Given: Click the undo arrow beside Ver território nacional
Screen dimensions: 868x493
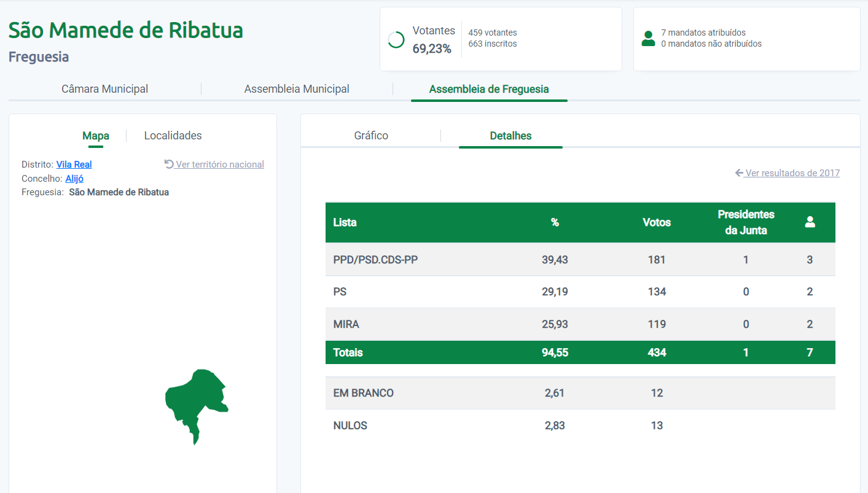Looking at the screenshot, I should coord(169,164).
